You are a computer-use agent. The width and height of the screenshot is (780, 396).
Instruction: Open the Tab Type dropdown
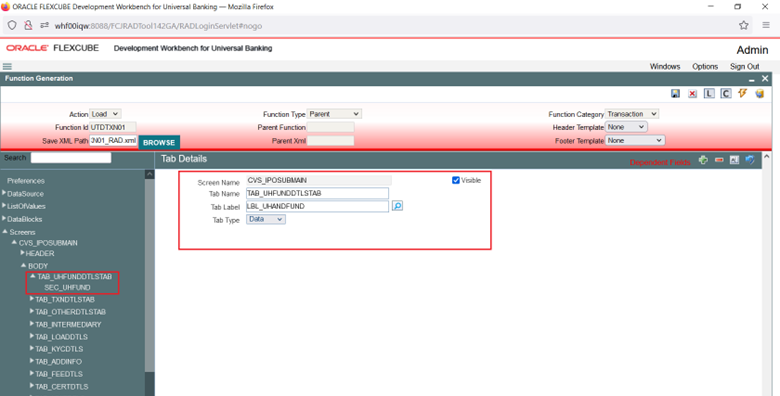point(266,219)
